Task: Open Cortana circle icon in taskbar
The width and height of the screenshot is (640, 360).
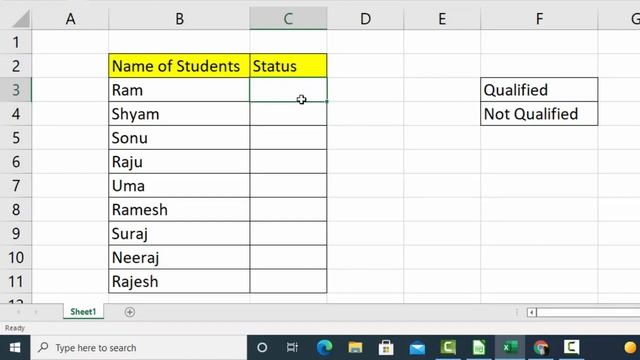Action: (x=262, y=348)
